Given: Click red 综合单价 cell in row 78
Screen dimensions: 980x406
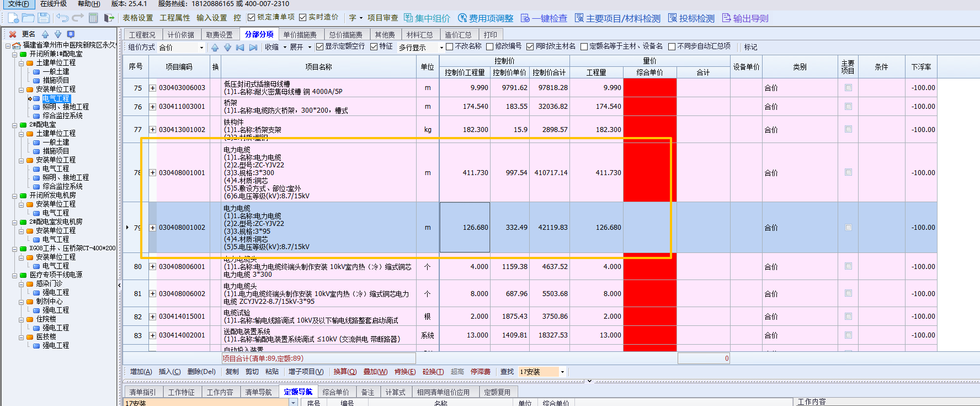Looking at the screenshot, I should tap(649, 173).
